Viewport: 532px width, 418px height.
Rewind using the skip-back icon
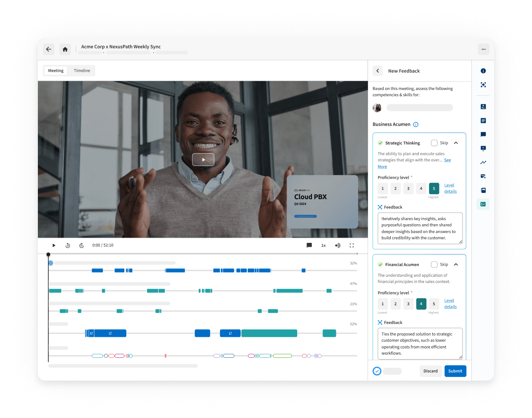68,245
